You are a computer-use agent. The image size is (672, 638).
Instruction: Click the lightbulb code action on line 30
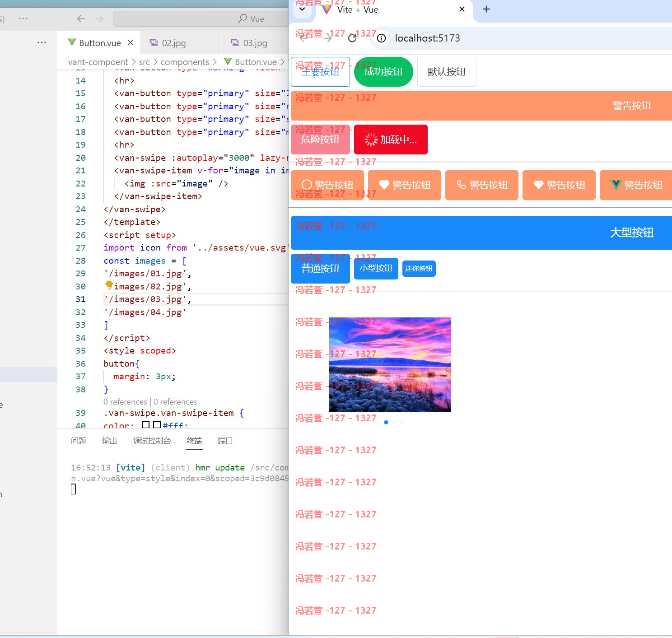tap(109, 285)
